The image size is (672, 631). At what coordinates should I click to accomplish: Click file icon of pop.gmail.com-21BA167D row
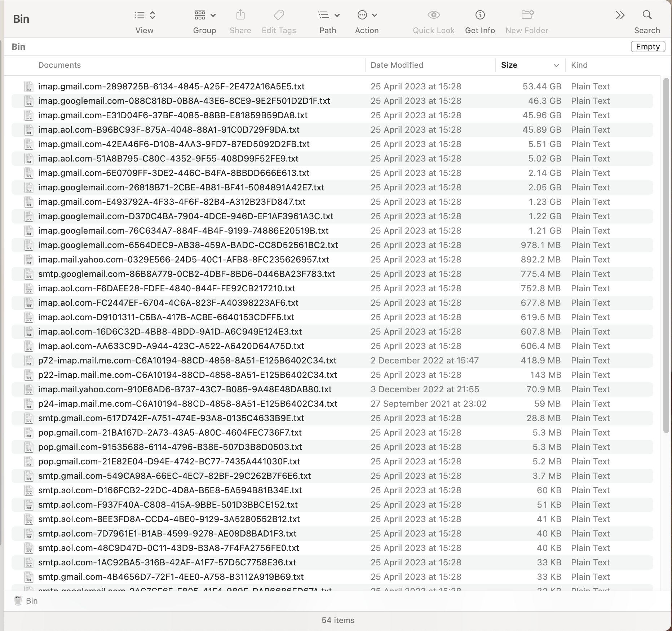[29, 433]
